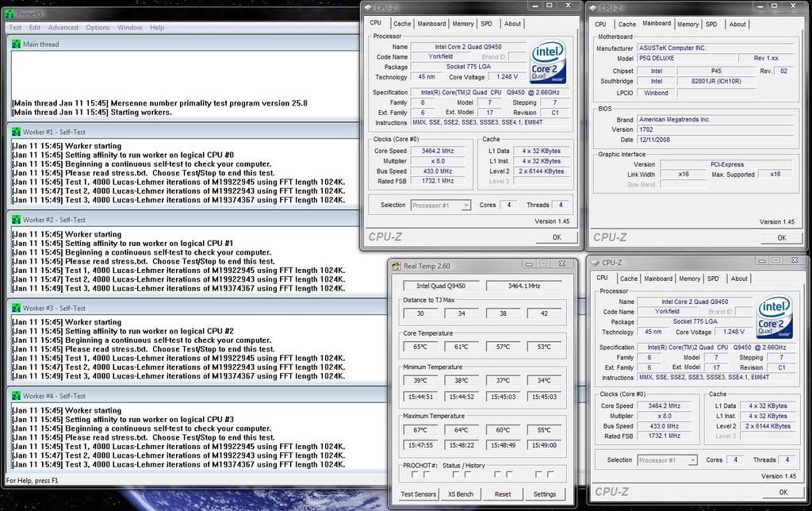Click the 3464.1 MHz field in Real Temp
The image size is (812, 511).
tap(524, 286)
